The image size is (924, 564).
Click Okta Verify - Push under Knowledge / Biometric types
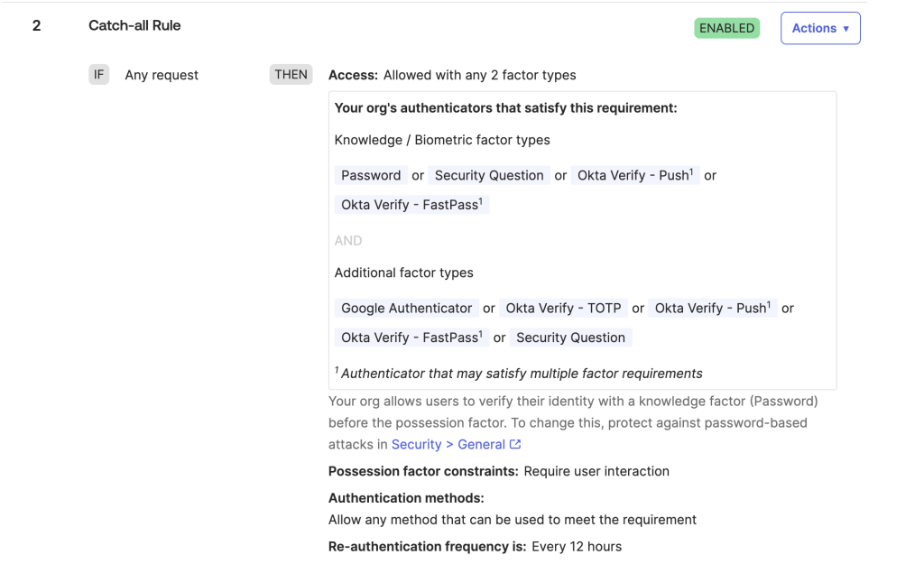coord(634,175)
